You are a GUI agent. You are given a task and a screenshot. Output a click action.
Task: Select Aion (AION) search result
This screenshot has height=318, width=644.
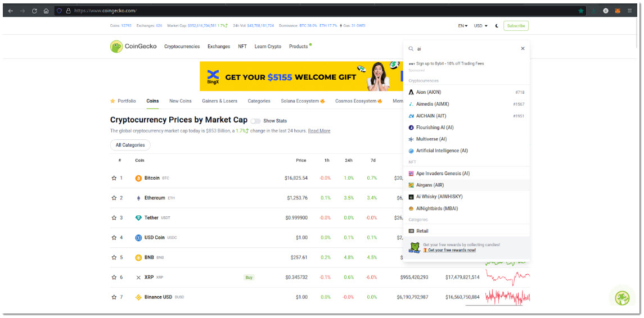point(466,92)
